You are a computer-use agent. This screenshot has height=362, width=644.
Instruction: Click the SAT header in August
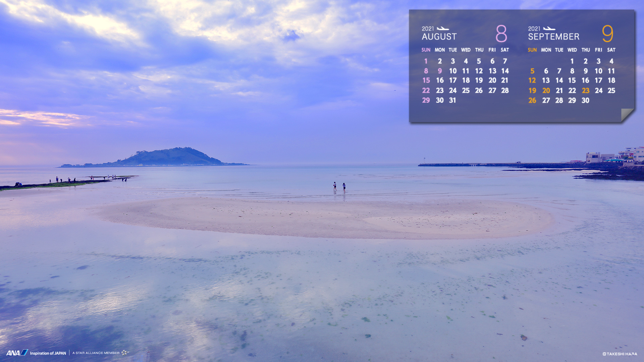505,50
